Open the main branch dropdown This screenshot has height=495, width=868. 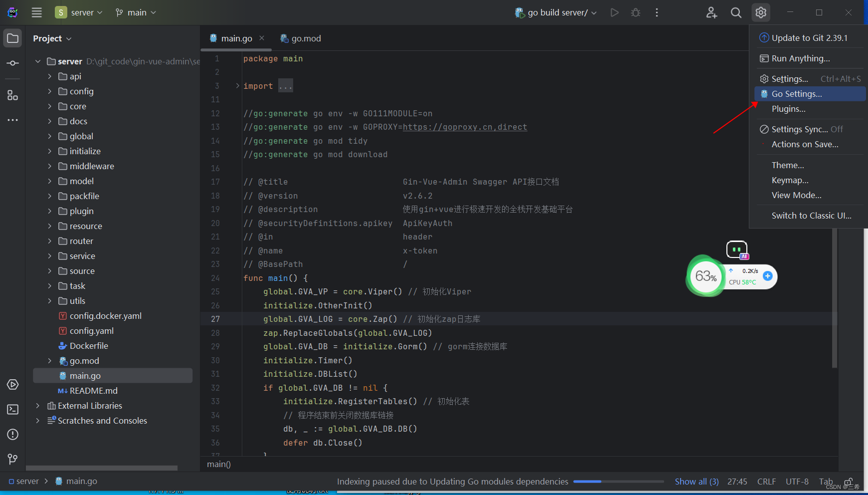click(135, 12)
